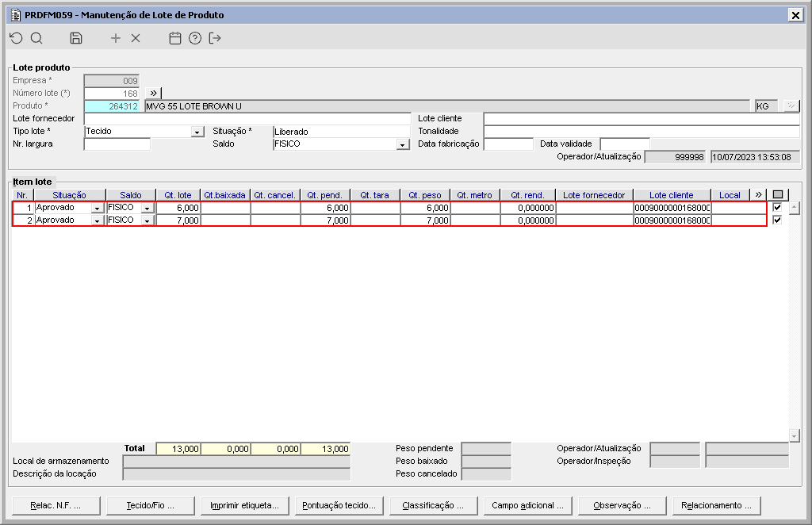812x525 pixels.
Task: Uncheck the checkbox for item row 1
Action: (x=777, y=208)
